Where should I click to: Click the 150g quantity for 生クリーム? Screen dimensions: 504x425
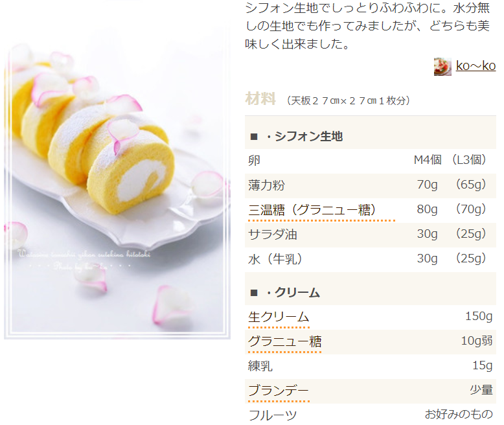pyautogui.click(x=479, y=316)
